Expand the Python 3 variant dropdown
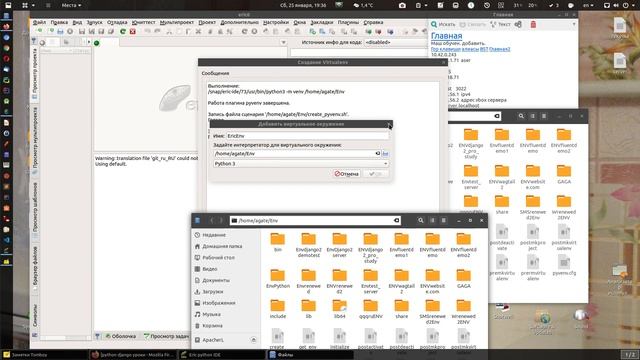This screenshot has width=640, height=360. pyautogui.click(x=301, y=164)
